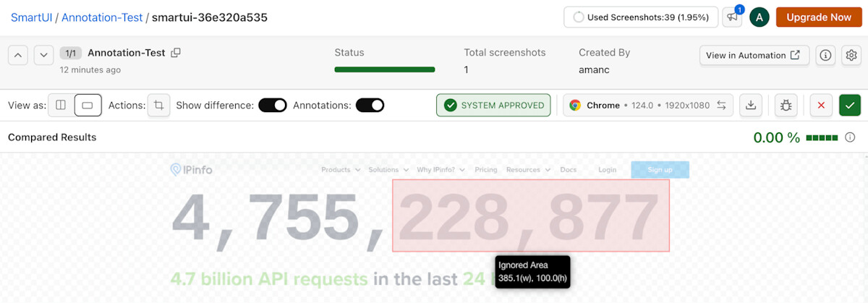Expand the Resources menu in screenshot
Viewport: 868px width, 303px height.
(x=528, y=170)
